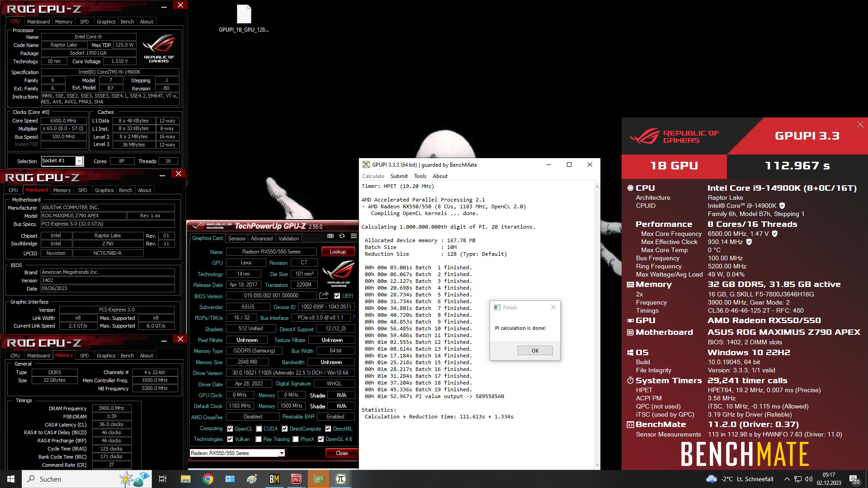
Task: Open the About tab in the middle CPU-Z window
Action: (145, 190)
